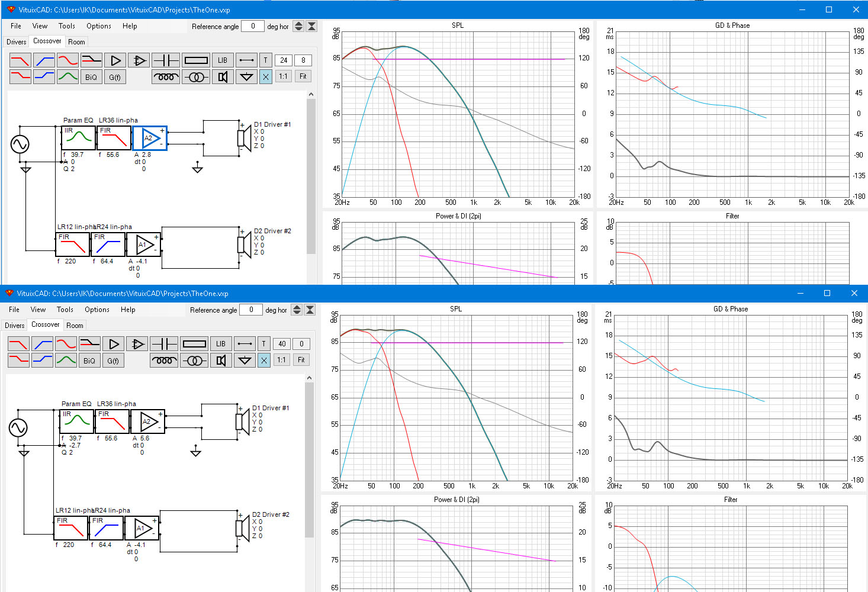The height and width of the screenshot is (592, 868).
Task: Click schematic vertical scrollbar in lower window
Action: [309, 459]
